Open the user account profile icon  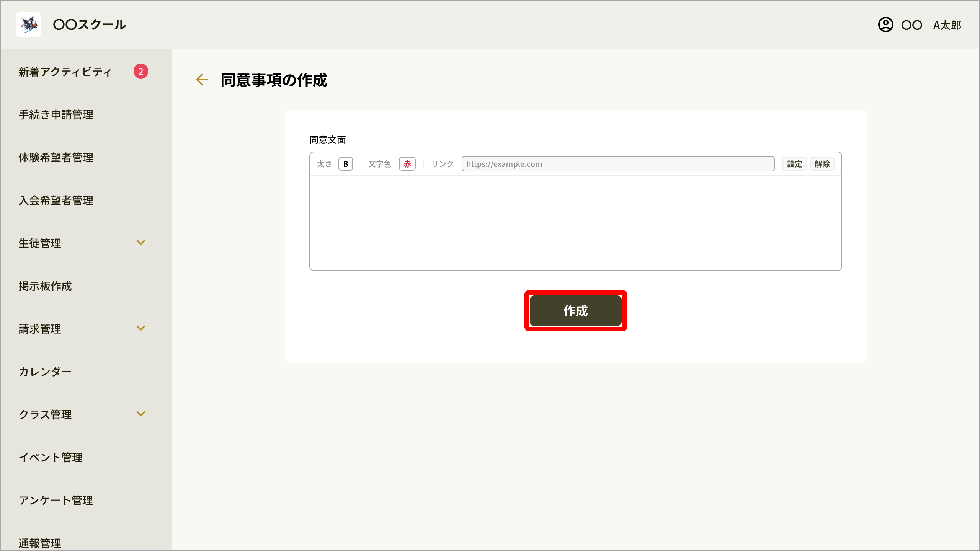tap(885, 25)
